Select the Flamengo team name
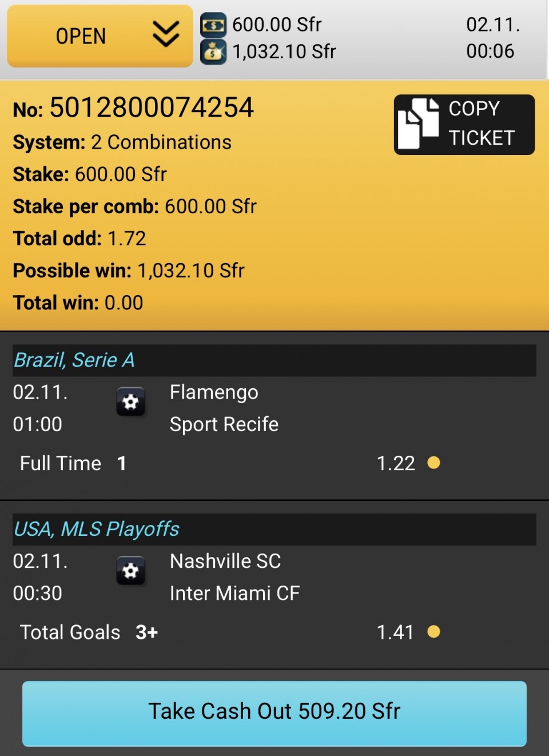This screenshot has height=756, width=549. tap(214, 392)
